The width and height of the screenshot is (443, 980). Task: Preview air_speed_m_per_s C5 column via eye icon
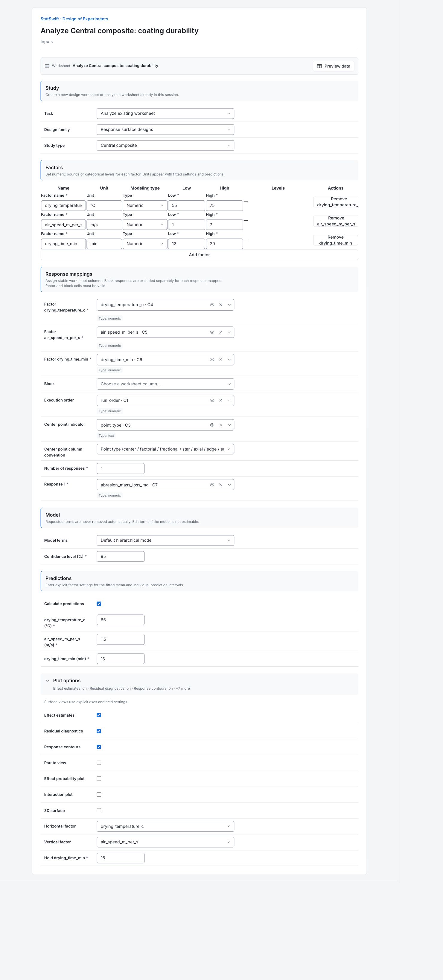212,332
